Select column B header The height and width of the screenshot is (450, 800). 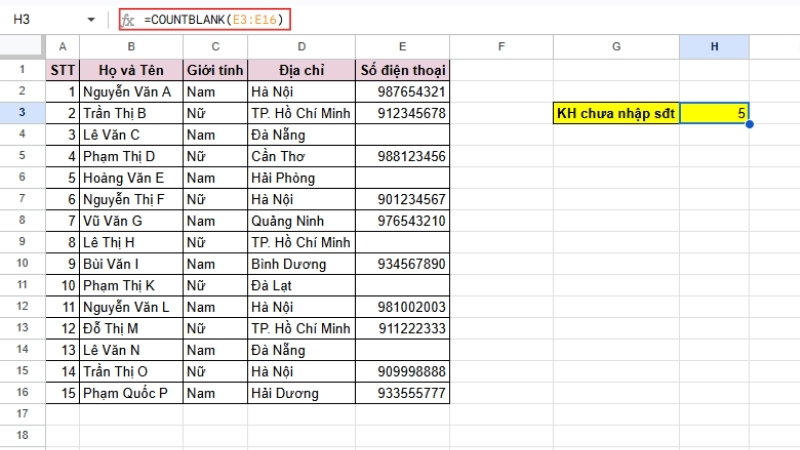click(131, 47)
